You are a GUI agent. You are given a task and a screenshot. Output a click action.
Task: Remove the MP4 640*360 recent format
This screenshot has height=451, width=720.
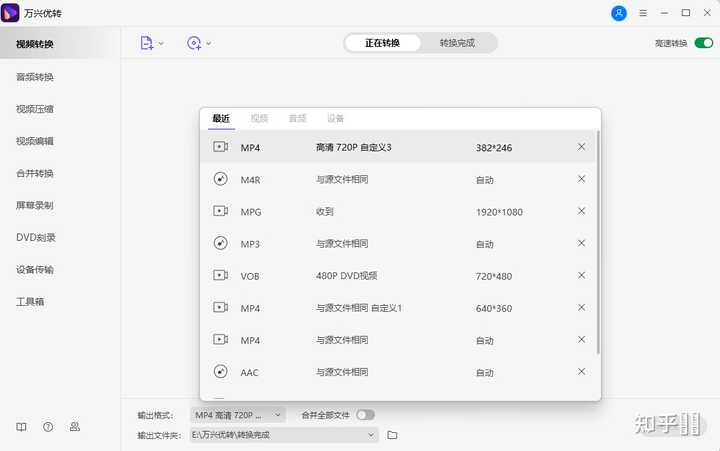tap(581, 307)
